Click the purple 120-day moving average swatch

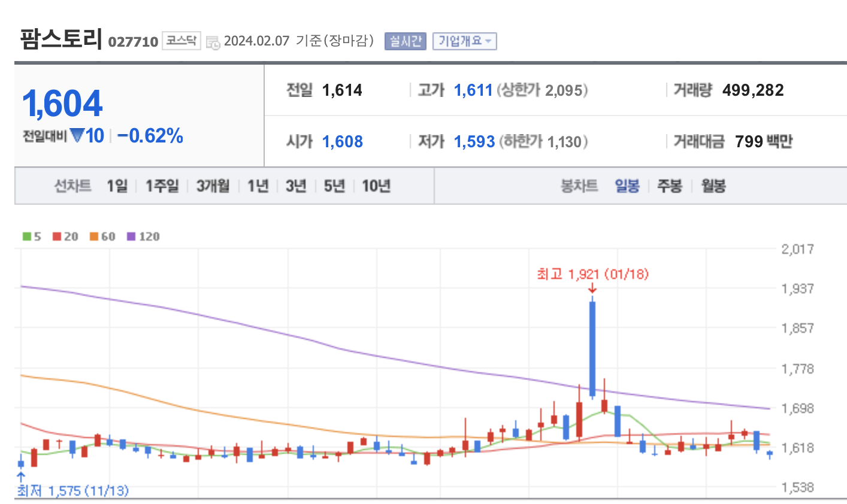(131, 236)
